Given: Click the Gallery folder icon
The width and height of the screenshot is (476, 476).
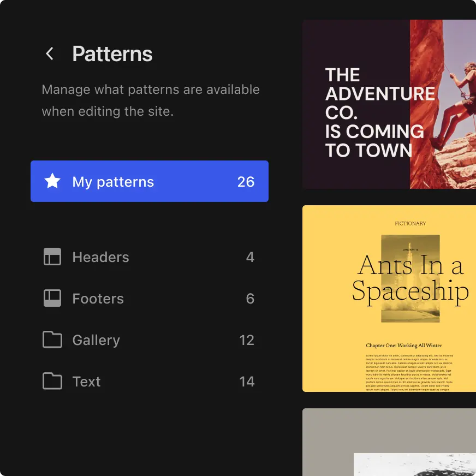Looking at the screenshot, I should point(52,340).
